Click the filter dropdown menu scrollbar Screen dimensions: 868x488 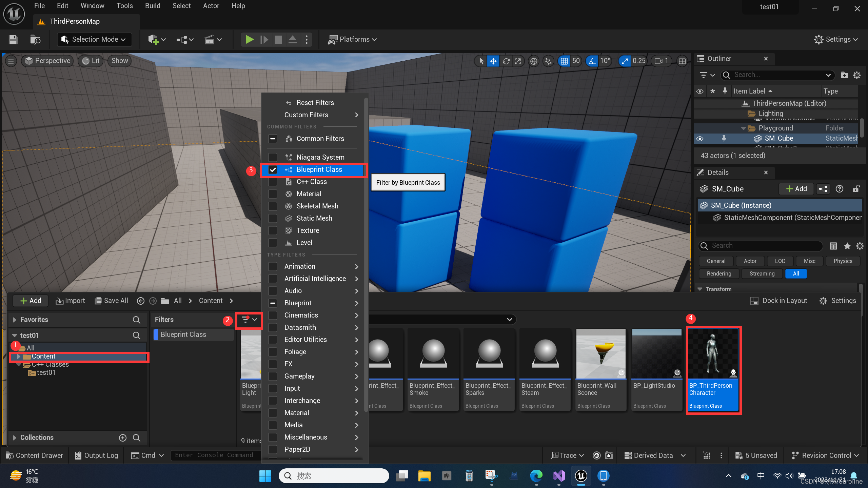coord(366,254)
